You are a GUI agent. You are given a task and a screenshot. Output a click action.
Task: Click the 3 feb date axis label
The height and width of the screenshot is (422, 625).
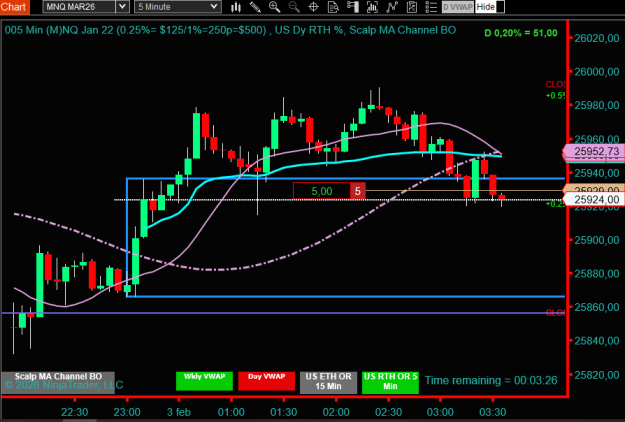click(x=179, y=412)
